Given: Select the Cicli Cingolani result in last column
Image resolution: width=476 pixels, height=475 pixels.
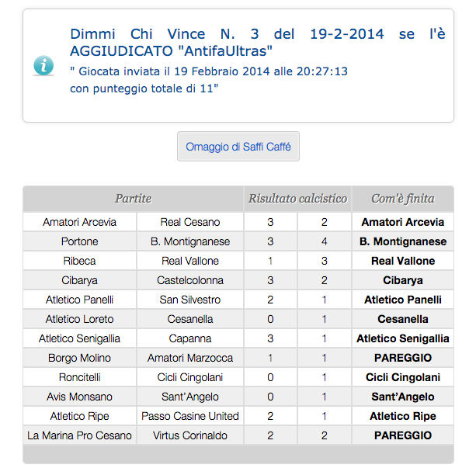Looking at the screenshot, I should click(x=402, y=377).
